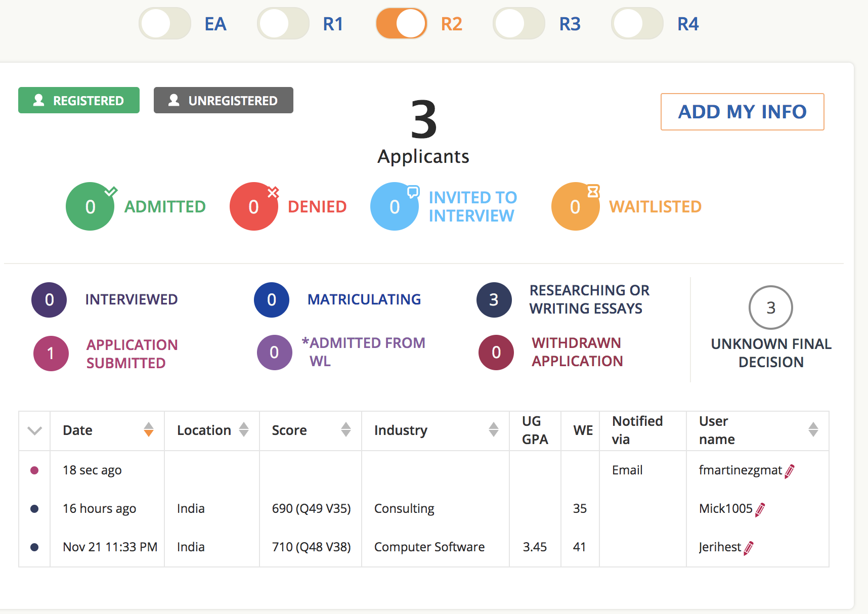Open the Researching or Writing Essays filter
The height and width of the screenshot is (614, 868).
494,300
